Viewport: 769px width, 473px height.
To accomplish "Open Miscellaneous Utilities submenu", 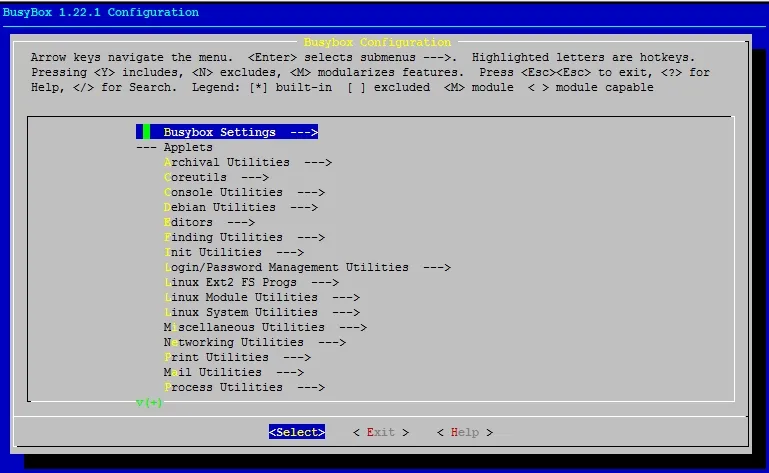I will pos(265,327).
